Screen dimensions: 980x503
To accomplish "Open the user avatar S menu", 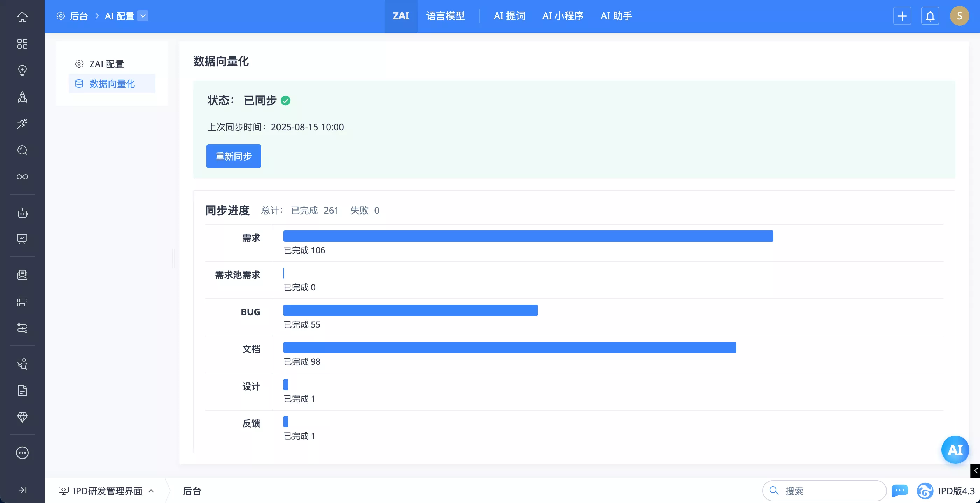I will (x=959, y=16).
